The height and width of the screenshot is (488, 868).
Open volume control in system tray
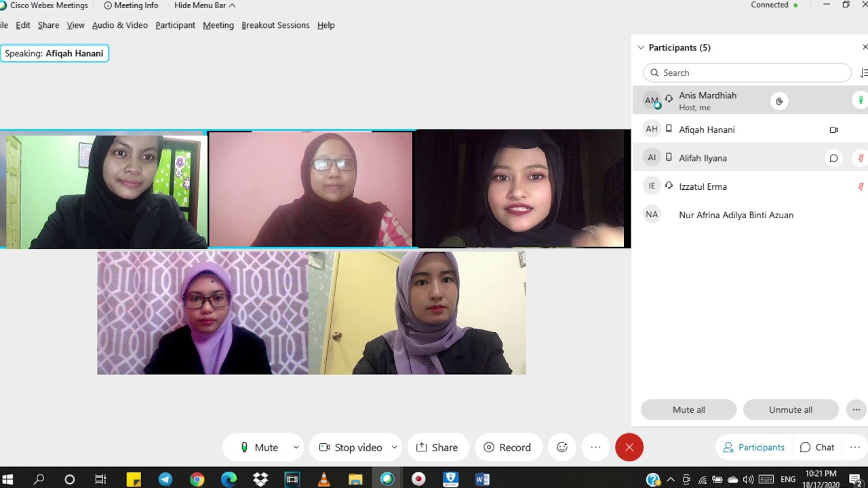[749, 479]
